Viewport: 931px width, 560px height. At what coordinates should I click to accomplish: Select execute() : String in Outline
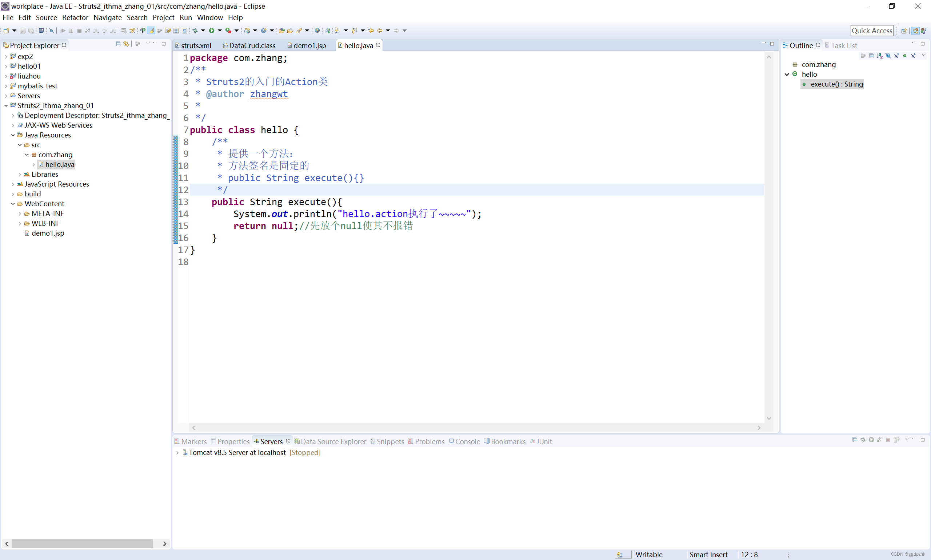tap(832, 84)
